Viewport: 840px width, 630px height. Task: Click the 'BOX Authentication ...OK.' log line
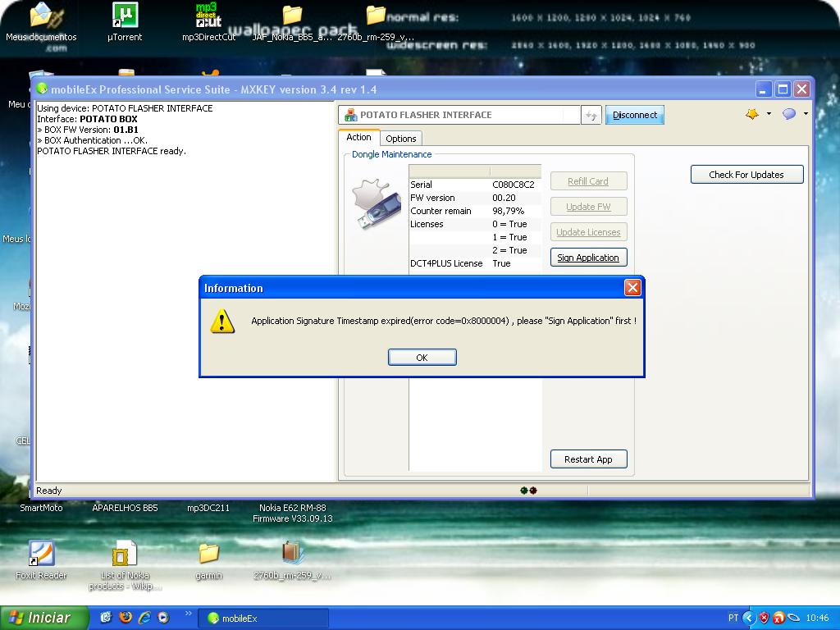coord(92,140)
